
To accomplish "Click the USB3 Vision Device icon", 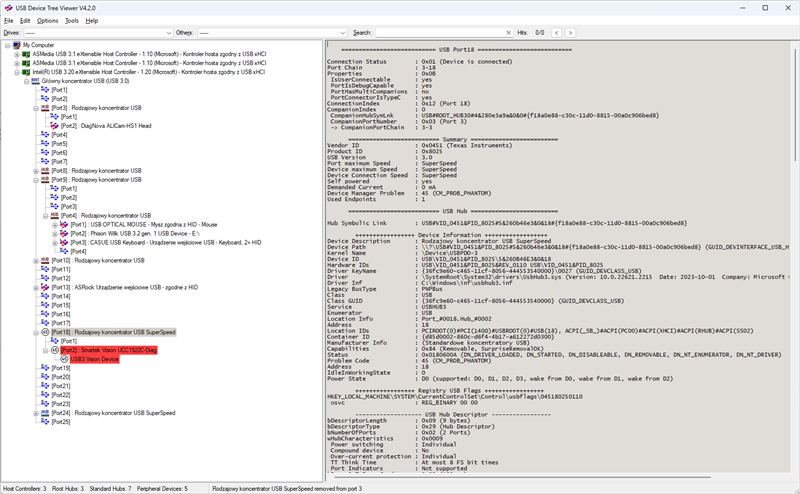I will click(64, 359).
